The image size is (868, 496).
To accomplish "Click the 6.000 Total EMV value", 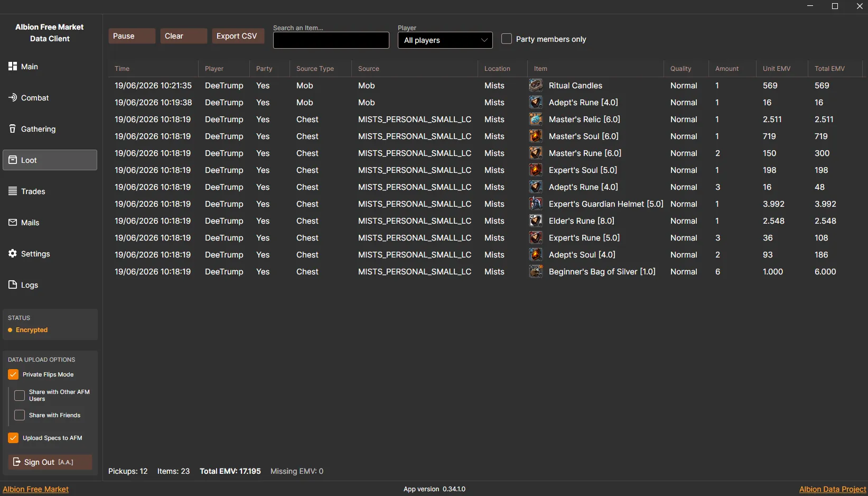I will coord(825,272).
